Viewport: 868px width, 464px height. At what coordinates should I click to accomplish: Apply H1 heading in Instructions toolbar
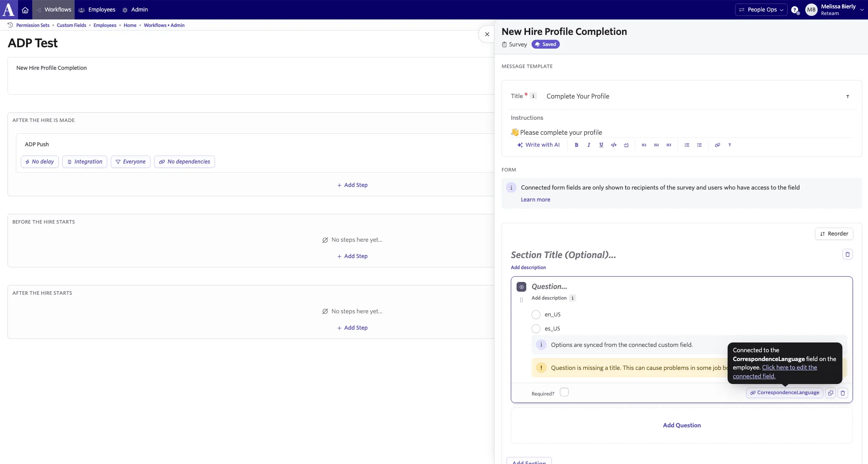[x=644, y=145]
